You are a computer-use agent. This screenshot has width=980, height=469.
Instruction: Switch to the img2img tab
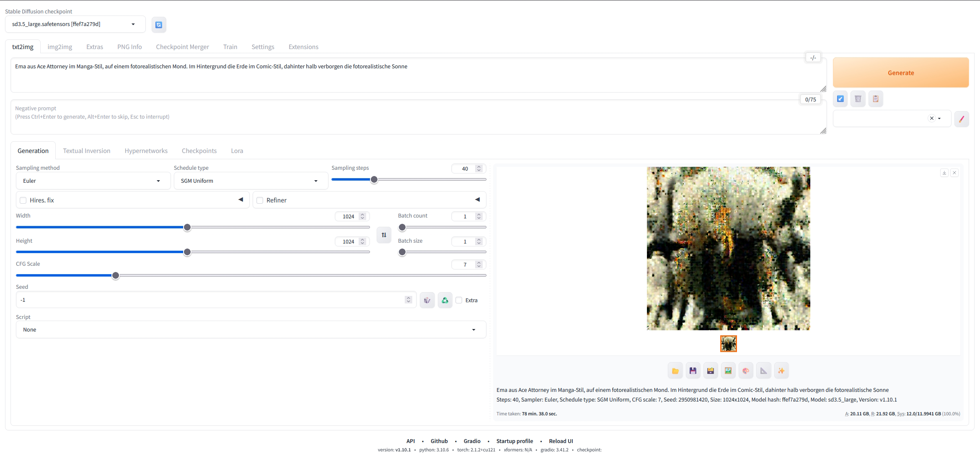[x=59, y=47]
